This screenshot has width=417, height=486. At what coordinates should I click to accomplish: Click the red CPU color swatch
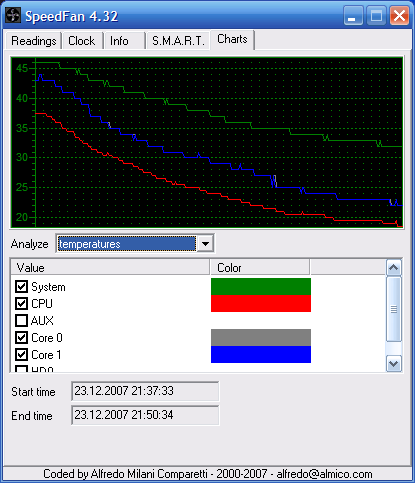coord(261,303)
